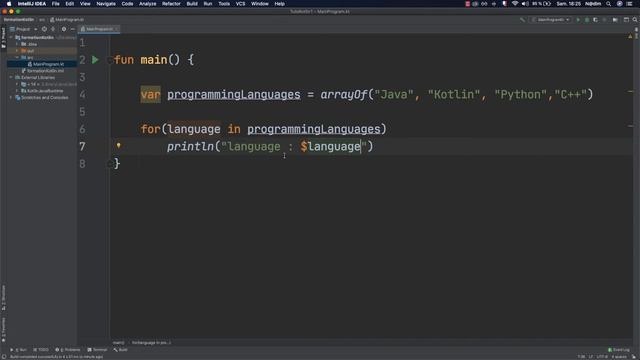The image size is (640, 360).
Task: Click the expand all icon in Project panel
Action: [53, 29]
